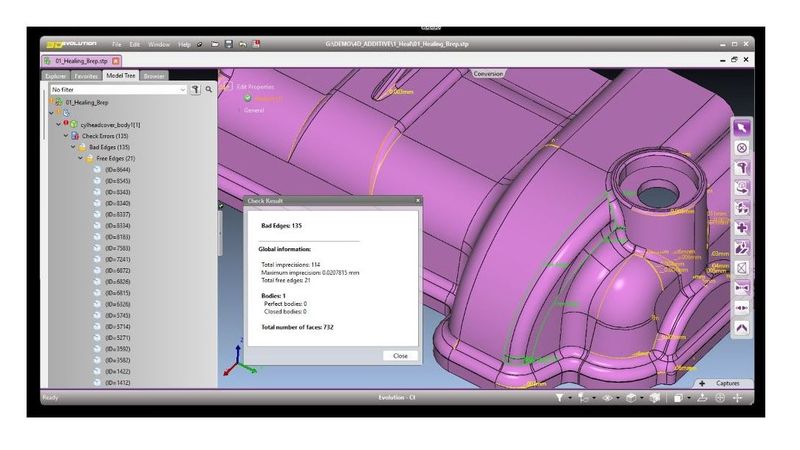Select the last free edge entry in the list
Image resolution: width=800 pixels, height=450 pixels.
pos(117,383)
